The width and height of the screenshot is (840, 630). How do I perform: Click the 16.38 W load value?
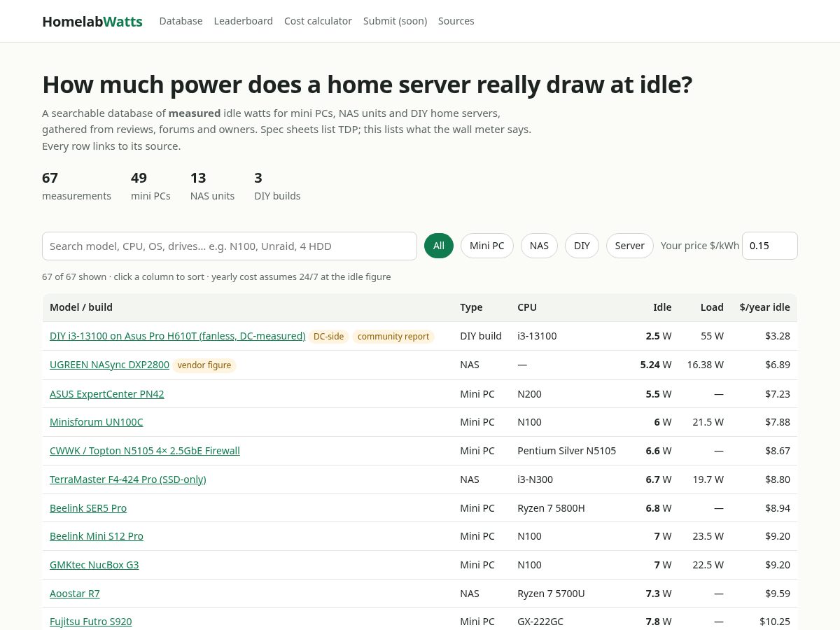tap(706, 365)
